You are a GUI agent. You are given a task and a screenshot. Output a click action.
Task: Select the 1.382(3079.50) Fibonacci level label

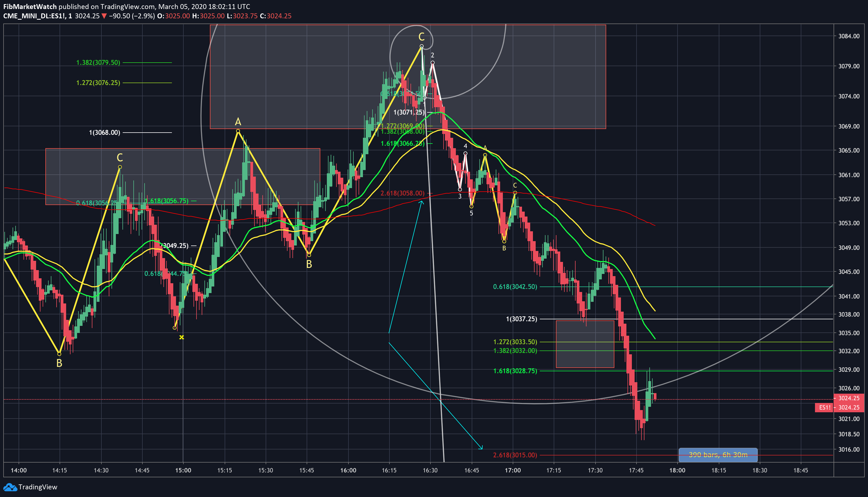(x=98, y=62)
